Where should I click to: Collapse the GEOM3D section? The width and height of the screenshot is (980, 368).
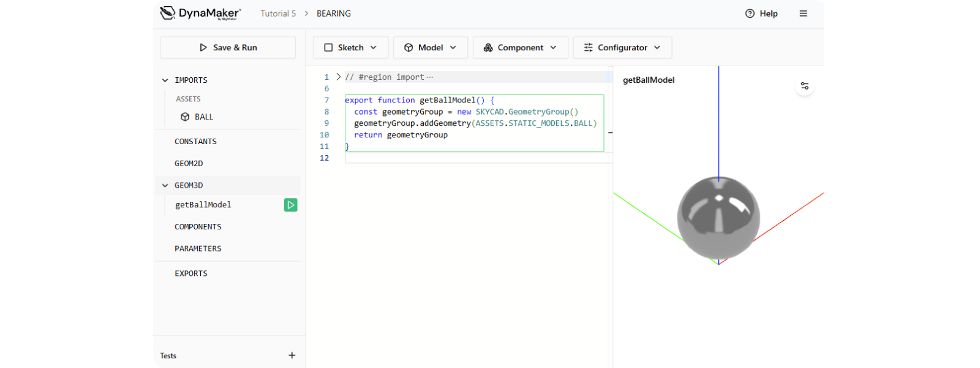(165, 185)
